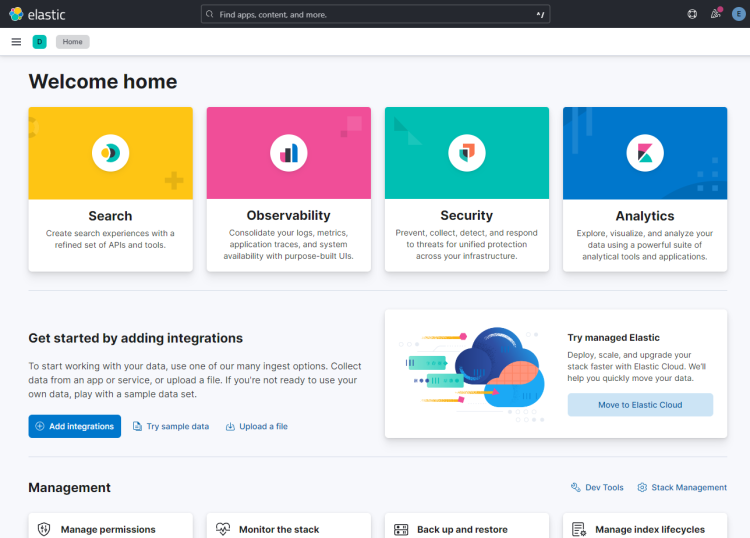750x538 pixels.
Task: Click the Try sample data document icon
Action: pos(137,426)
